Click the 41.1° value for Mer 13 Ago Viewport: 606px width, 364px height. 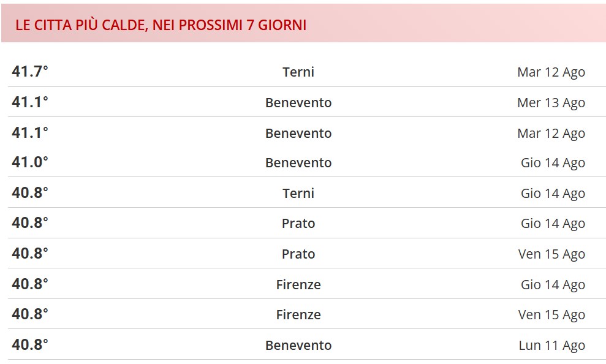[x=30, y=102]
